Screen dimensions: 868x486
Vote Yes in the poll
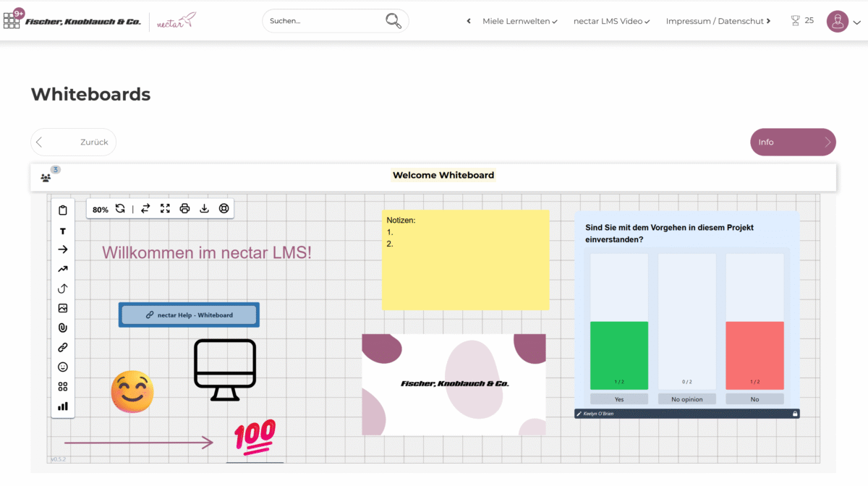(x=618, y=399)
